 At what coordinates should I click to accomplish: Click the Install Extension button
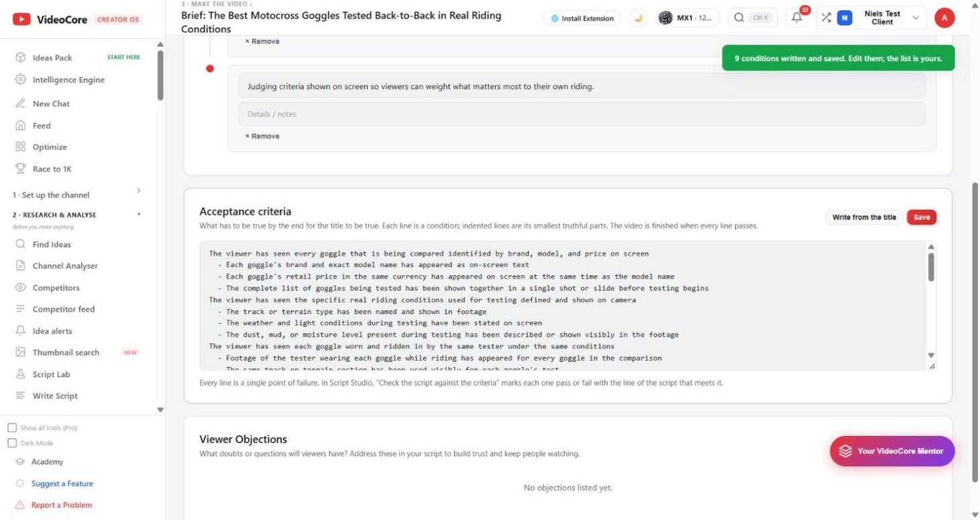coord(582,18)
